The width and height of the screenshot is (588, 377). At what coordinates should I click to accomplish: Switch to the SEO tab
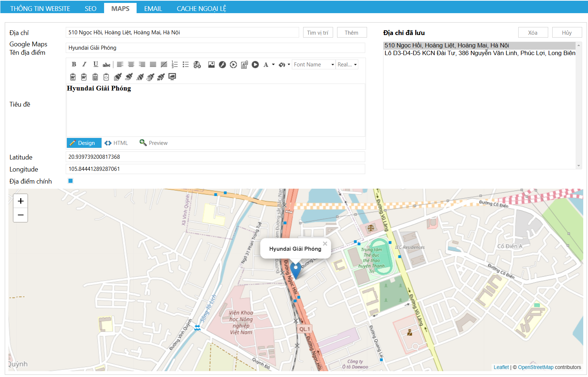(x=90, y=8)
